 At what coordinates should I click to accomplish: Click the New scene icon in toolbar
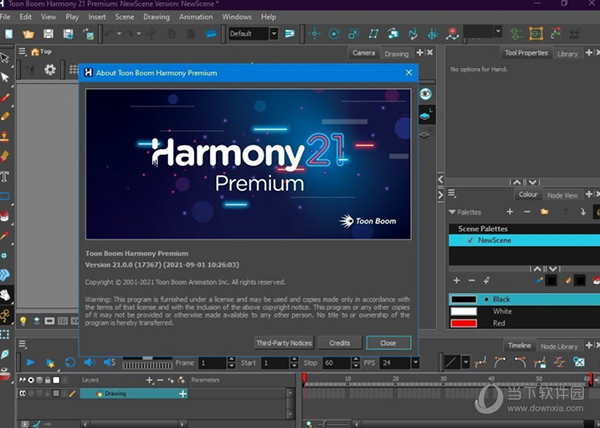8,34
